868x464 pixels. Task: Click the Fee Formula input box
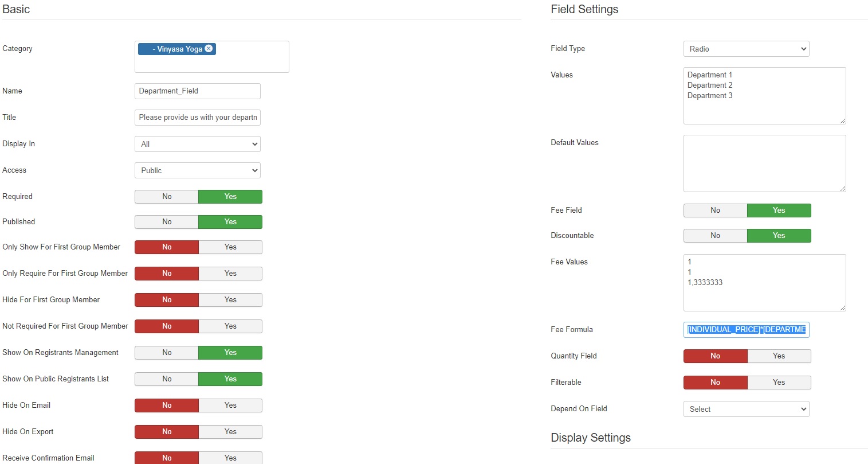746,330
